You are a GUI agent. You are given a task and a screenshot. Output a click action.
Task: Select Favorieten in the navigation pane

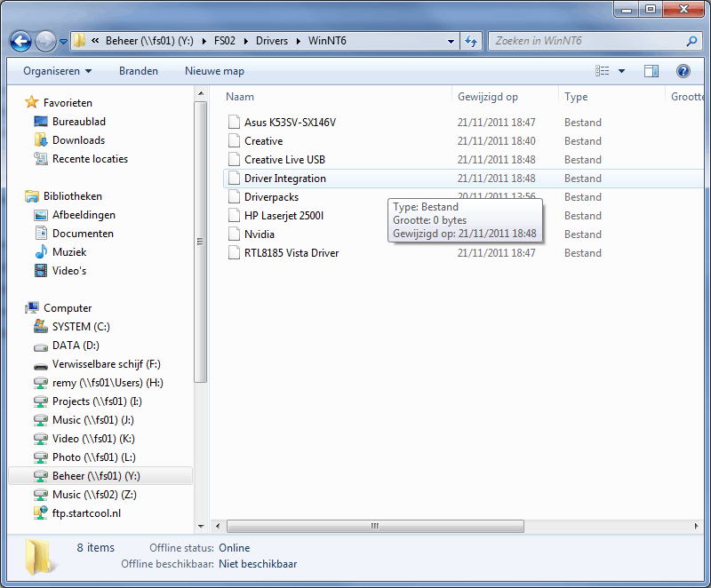pos(68,103)
